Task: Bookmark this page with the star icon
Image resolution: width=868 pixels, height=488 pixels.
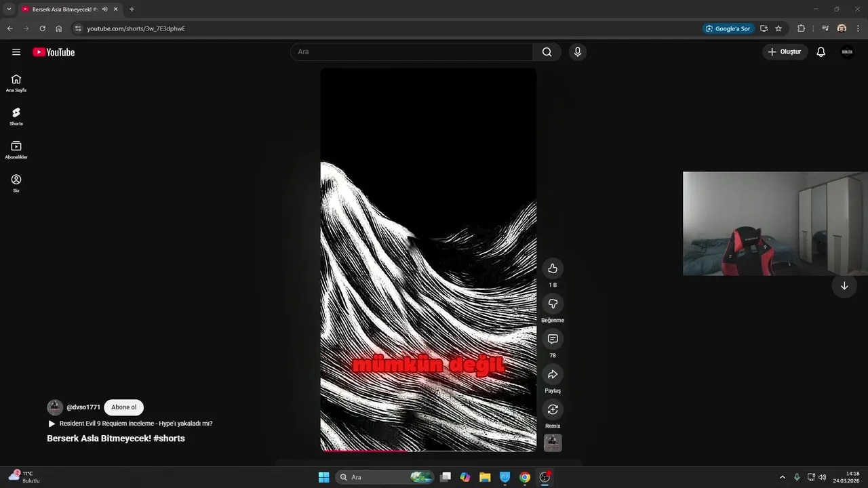Action: pos(778,28)
